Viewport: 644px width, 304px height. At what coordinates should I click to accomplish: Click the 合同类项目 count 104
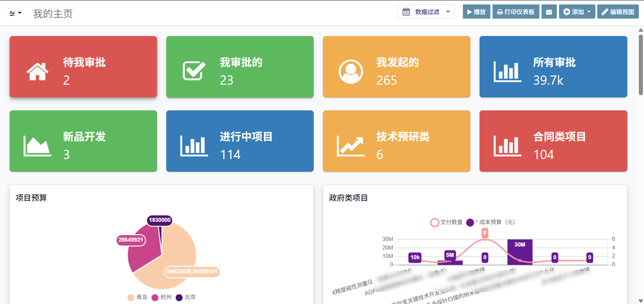543,154
